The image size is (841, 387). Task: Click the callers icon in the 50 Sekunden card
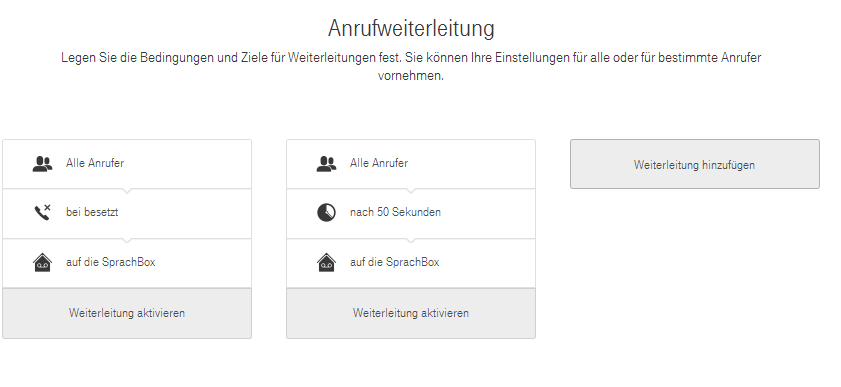point(326,164)
